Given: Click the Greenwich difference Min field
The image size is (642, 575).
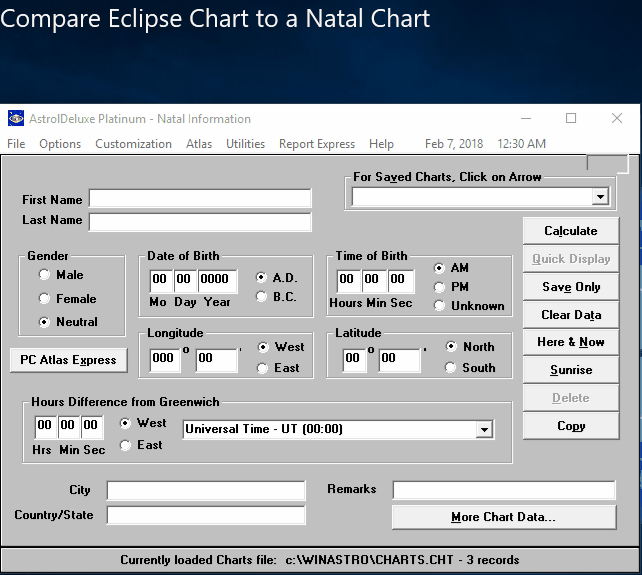Looking at the screenshot, I should [68, 427].
